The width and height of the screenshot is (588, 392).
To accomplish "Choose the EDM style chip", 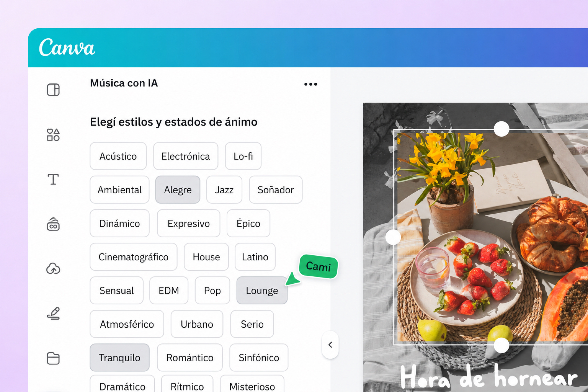I will click(169, 290).
